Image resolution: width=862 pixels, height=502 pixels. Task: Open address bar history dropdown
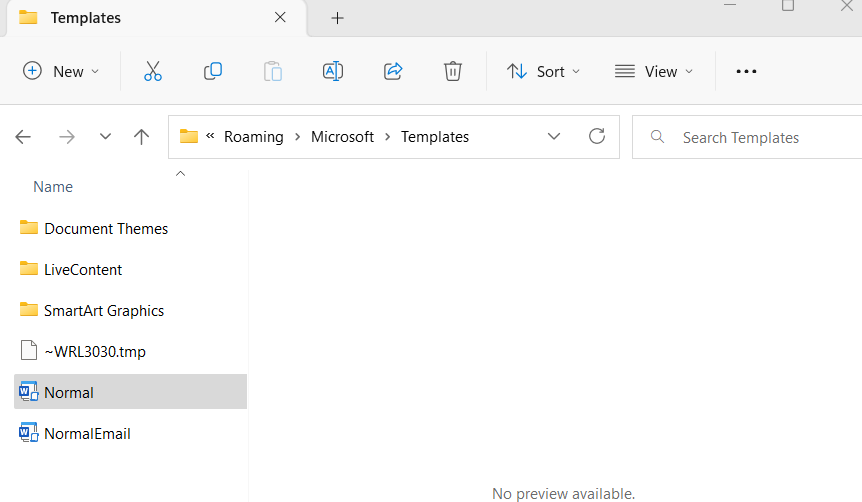click(x=554, y=136)
